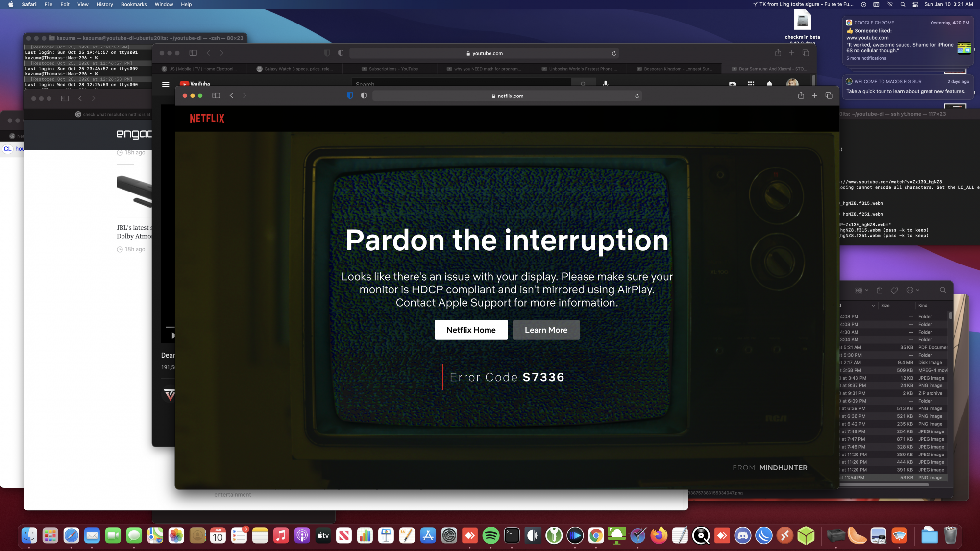Image resolution: width=980 pixels, height=551 pixels.
Task: Open Share menu in the Netflix Safari window
Action: [801, 96]
